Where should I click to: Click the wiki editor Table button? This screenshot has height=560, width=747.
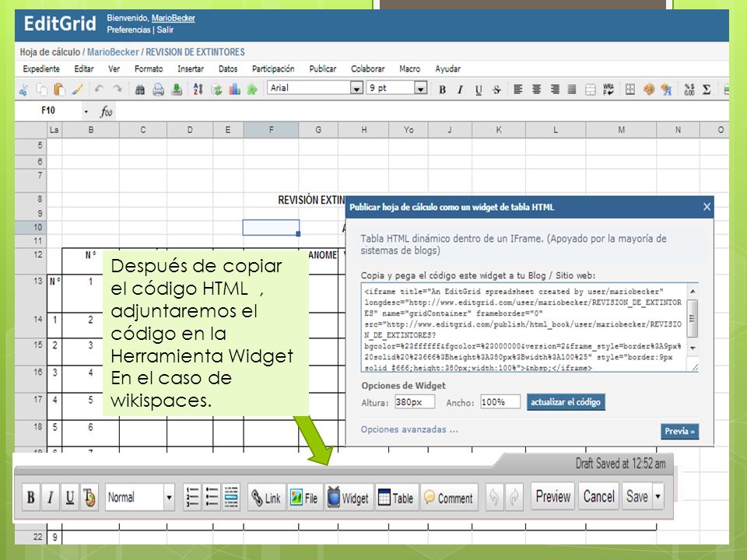click(396, 498)
